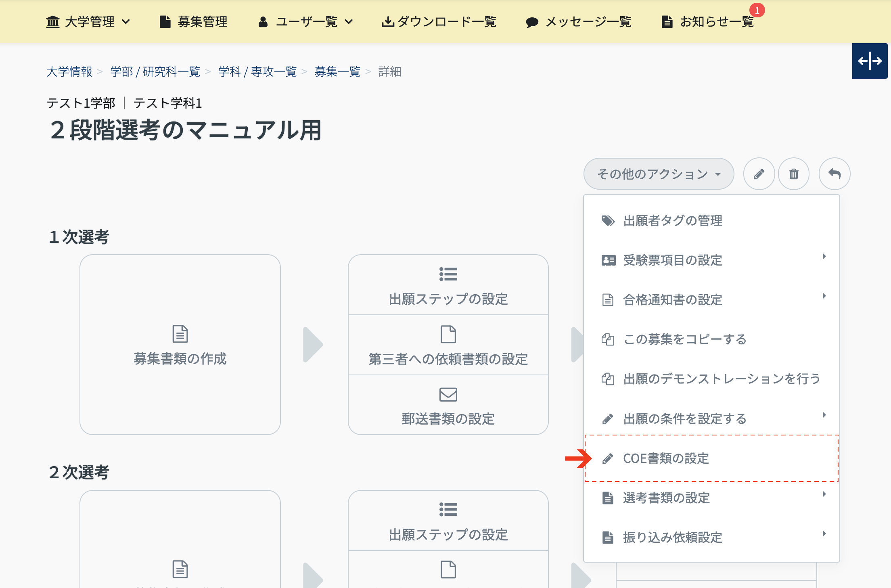Click the trash delete icon button
This screenshot has width=891, height=588.
pos(793,174)
